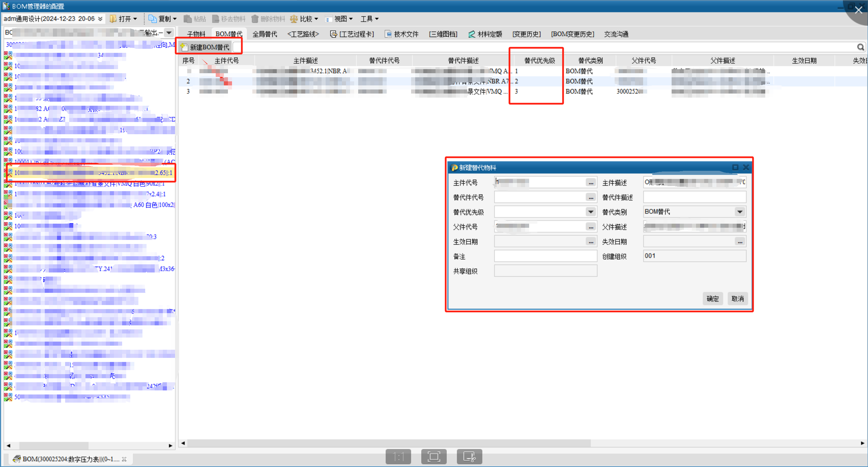Switch to the 全局替代 tab
Image resolution: width=868 pixels, height=467 pixels.
click(x=265, y=34)
